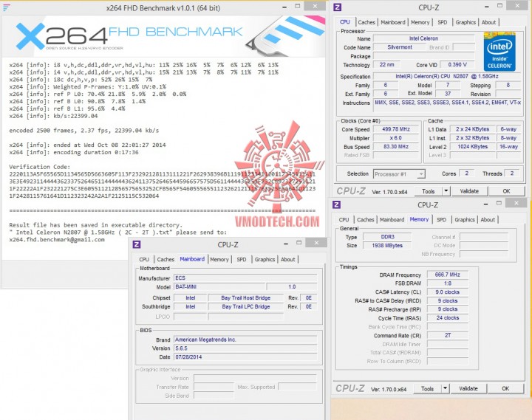Click Validate button in top CPU-Z window
The height and width of the screenshot is (420, 532).
pyautogui.click(x=469, y=191)
